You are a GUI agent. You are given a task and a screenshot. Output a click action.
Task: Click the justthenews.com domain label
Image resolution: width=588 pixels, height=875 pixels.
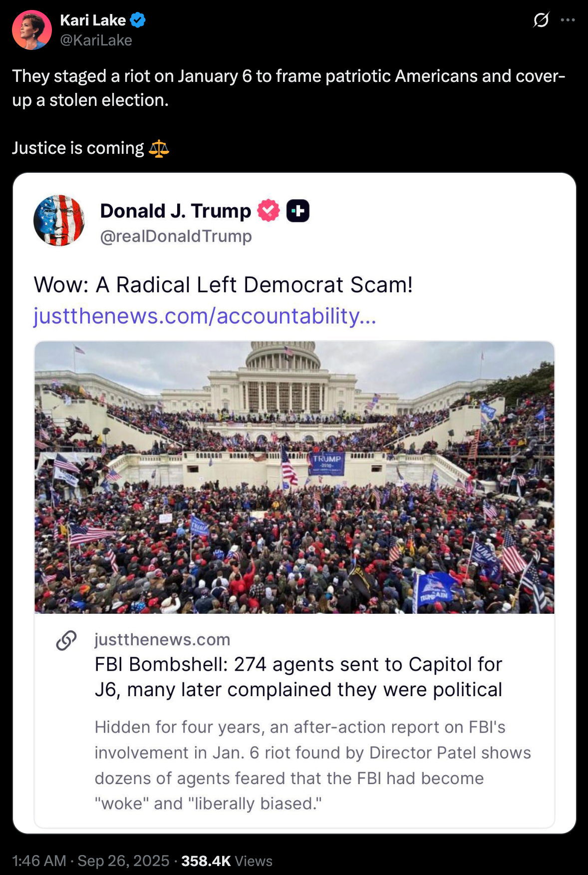[x=162, y=639]
